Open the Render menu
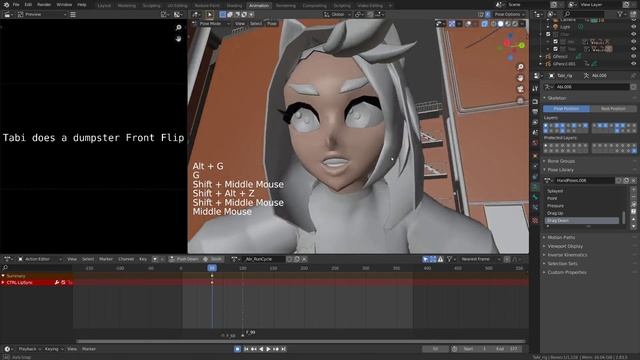 pyautogui.click(x=44, y=4)
